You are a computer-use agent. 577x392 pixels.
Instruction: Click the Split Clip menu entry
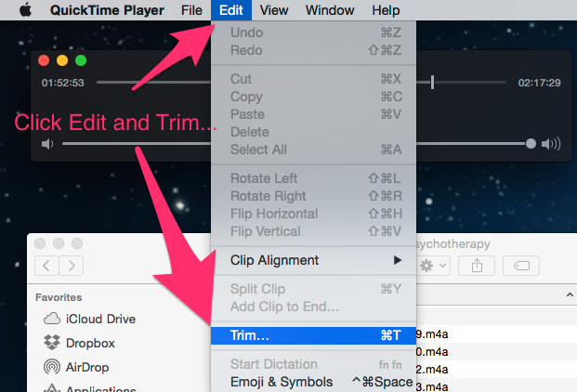click(313, 289)
